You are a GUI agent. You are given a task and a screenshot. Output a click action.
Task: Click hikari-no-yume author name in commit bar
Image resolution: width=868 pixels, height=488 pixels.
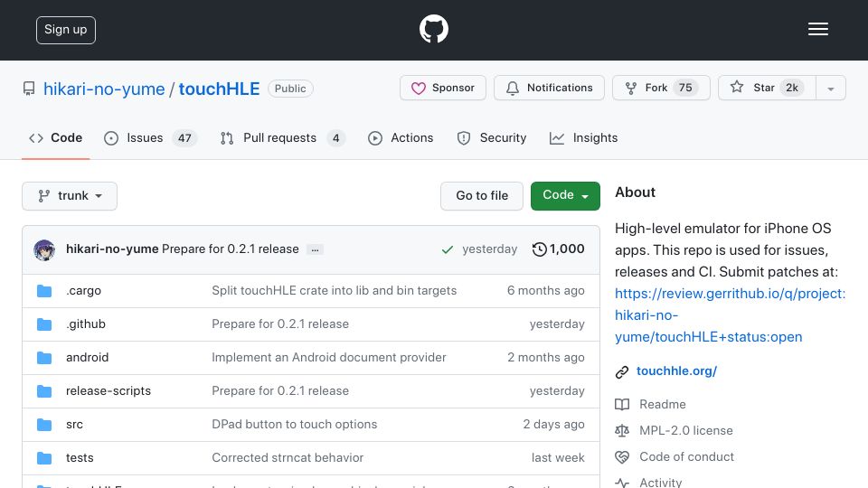(x=112, y=249)
